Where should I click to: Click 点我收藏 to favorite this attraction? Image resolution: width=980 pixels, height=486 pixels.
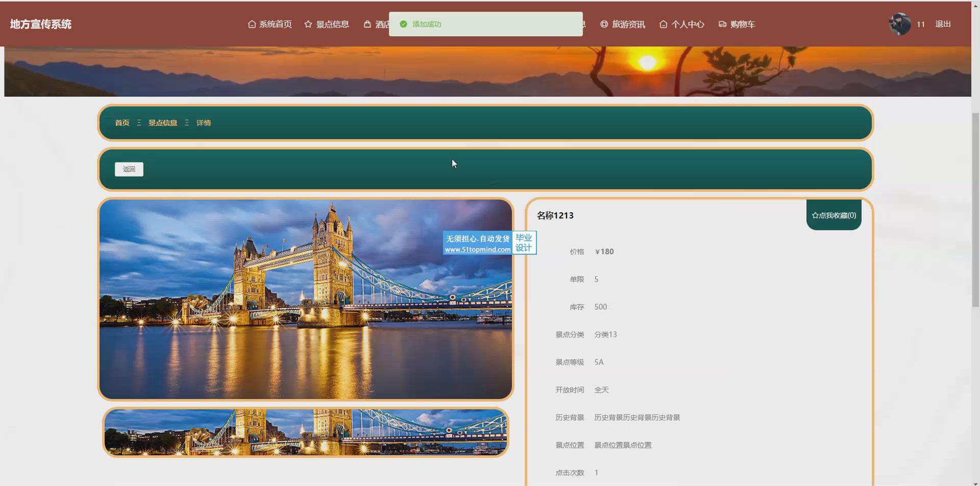[834, 215]
